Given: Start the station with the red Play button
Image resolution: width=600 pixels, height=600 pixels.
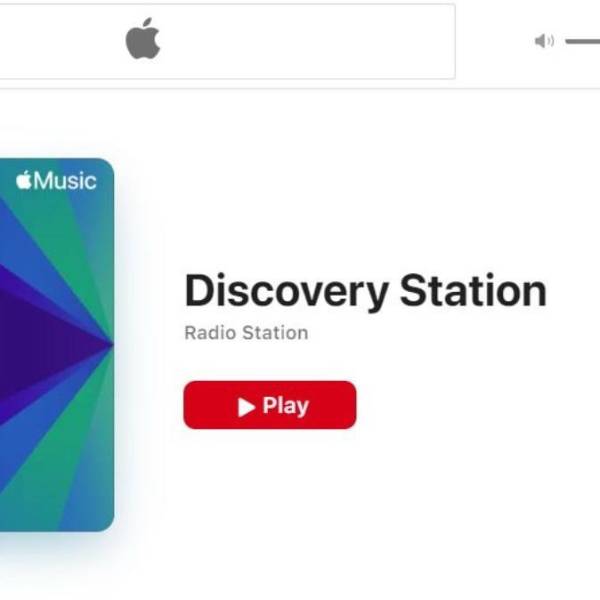Looking at the screenshot, I should 270,405.
